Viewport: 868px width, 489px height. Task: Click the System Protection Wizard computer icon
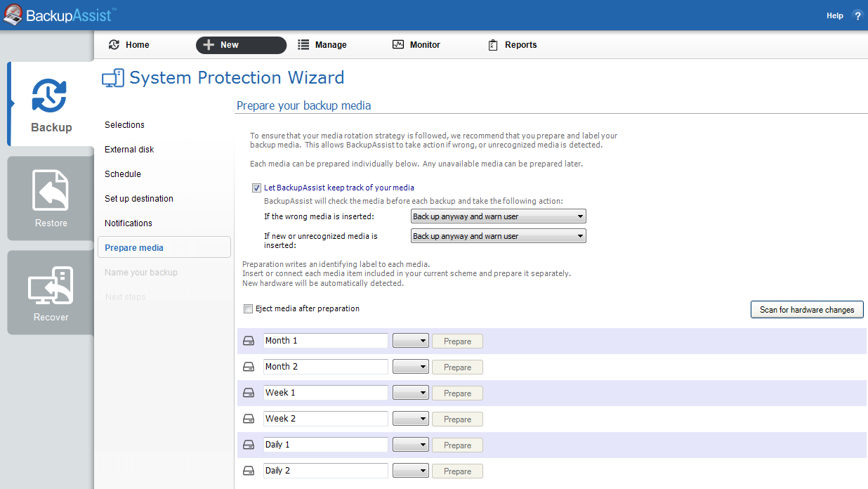coord(113,78)
